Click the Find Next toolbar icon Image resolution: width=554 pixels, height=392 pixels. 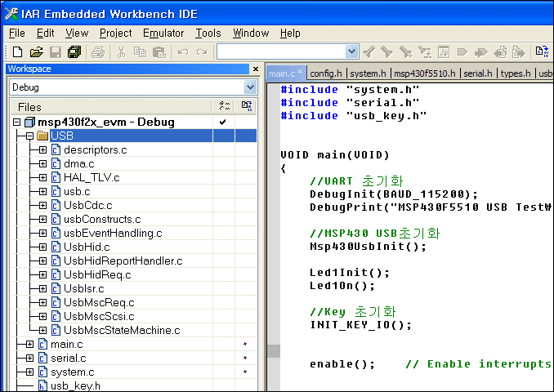pos(386,52)
